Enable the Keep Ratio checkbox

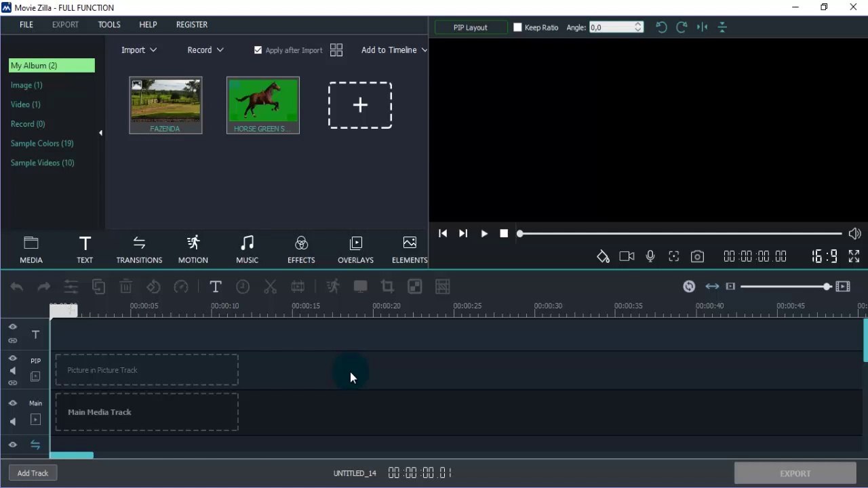click(x=517, y=27)
